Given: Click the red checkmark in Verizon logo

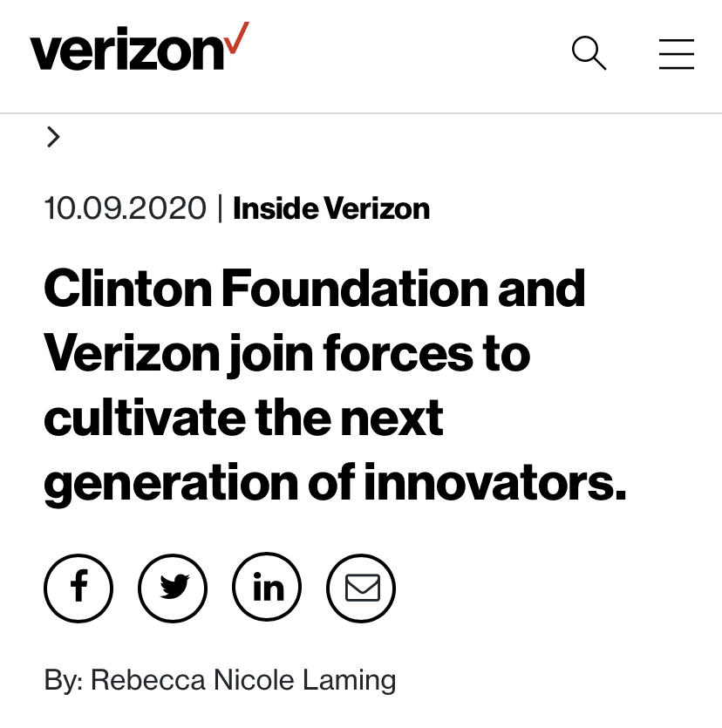Looking at the screenshot, I should click(237, 39).
